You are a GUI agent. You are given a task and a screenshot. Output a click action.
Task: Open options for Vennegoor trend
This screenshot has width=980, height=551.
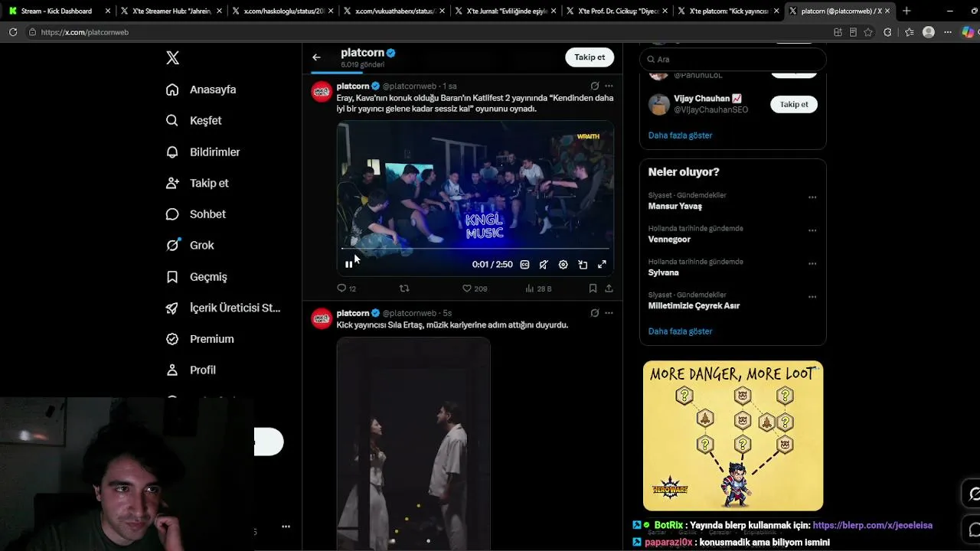point(812,230)
